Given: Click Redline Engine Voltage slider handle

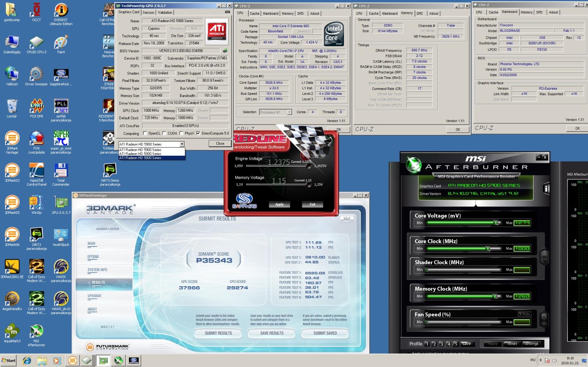Looking at the screenshot, I should [x=309, y=166].
